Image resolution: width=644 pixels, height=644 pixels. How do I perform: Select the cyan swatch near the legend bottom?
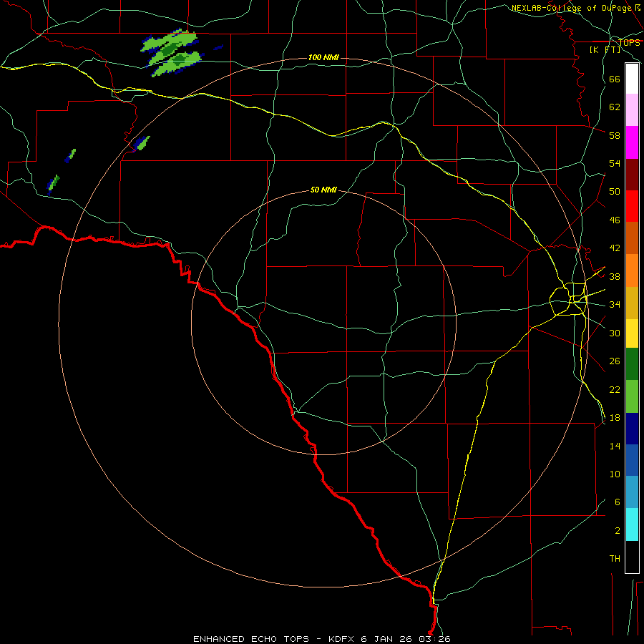(x=632, y=525)
